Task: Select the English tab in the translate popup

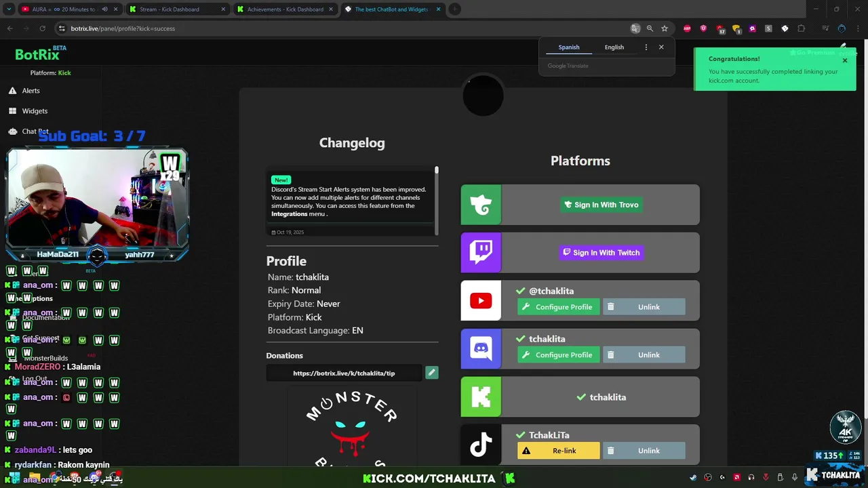Action: click(614, 47)
